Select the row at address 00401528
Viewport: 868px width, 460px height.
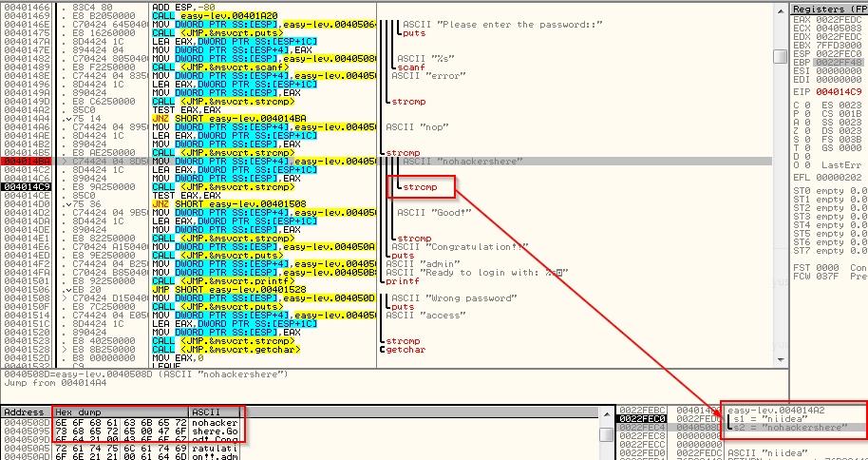tap(387, 349)
